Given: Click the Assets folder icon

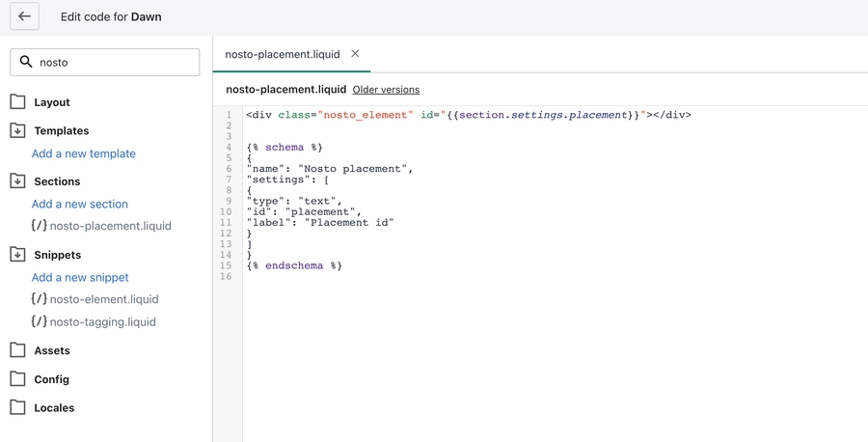Looking at the screenshot, I should pos(17,350).
